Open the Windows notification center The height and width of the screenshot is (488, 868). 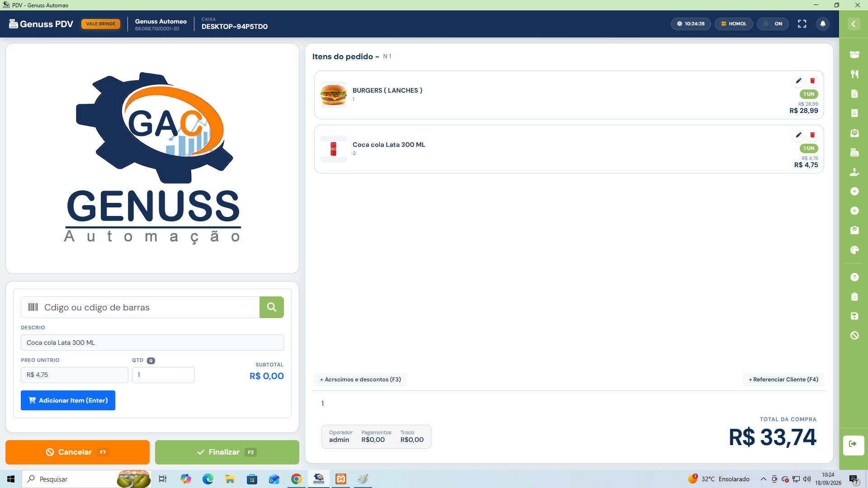[854, 479]
